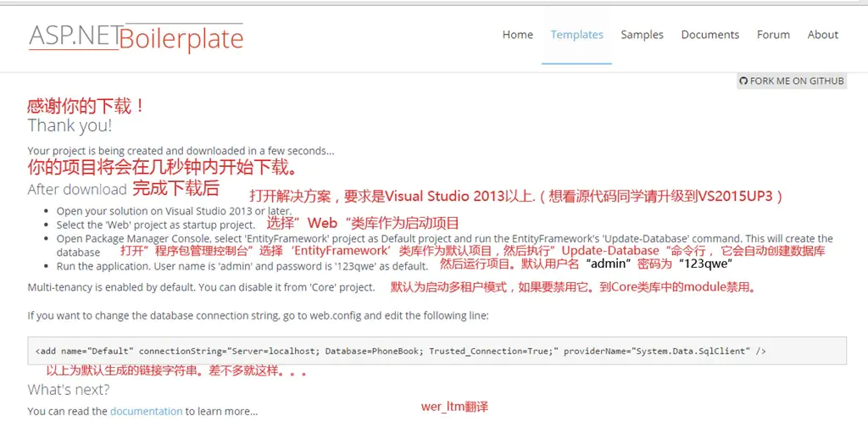This screenshot has height=444, width=868.
Task: Click 'Open your solution on Visual Studio' bullet
Action: tap(174, 211)
